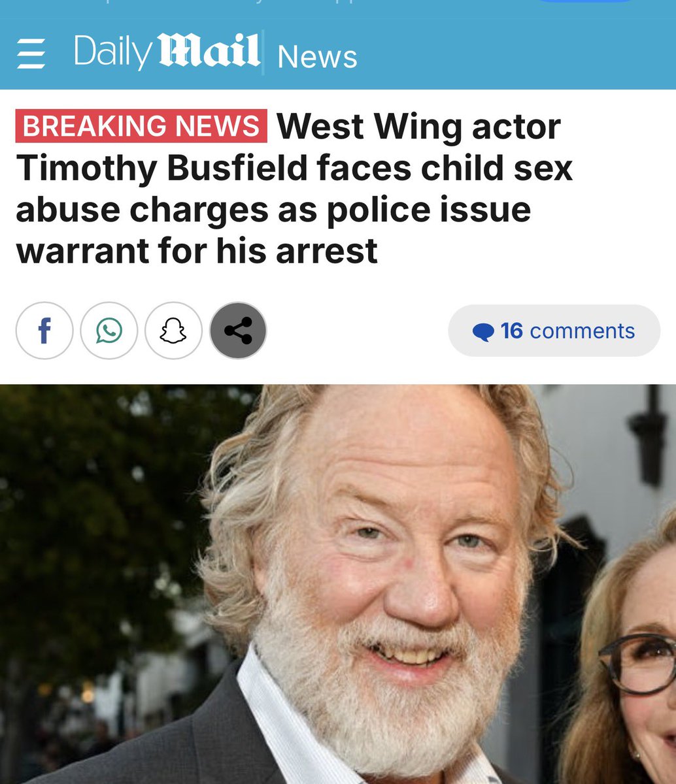This screenshot has width=676, height=784.
Task: Tap the blue Daily Mail header bar
Action: [x=338, y=54]
